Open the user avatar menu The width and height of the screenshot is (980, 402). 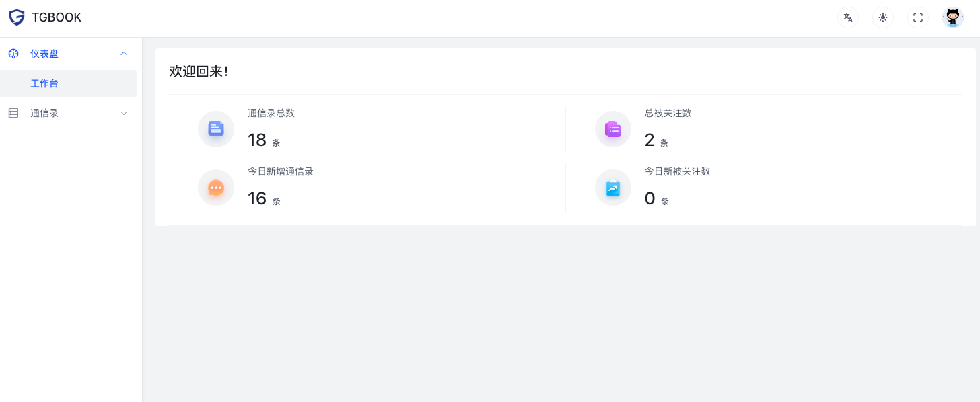coord(953,17)
